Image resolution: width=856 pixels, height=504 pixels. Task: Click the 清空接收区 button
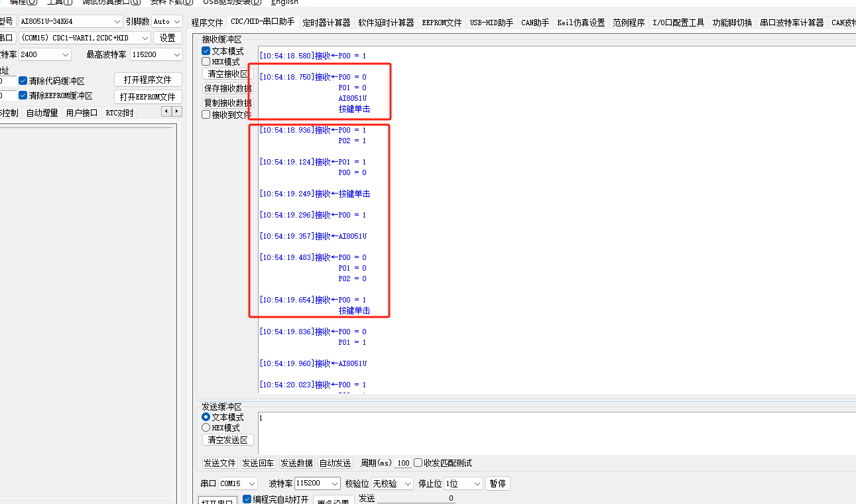coord(227,74)
